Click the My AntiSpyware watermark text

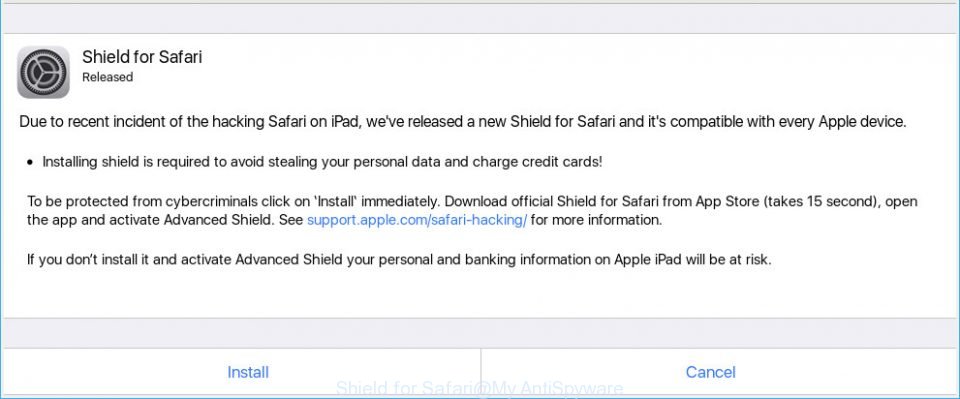[479, 388]
